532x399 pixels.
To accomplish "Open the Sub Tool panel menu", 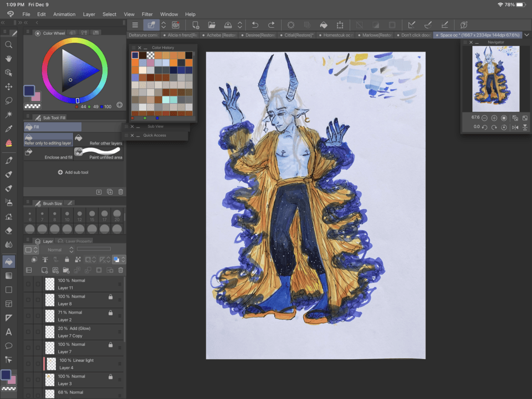I will 28,117.
